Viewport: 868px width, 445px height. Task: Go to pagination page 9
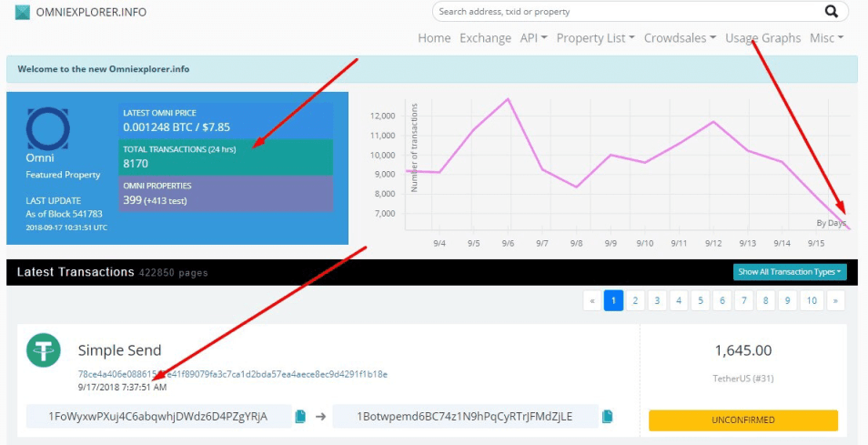click(x=787, y=300)
